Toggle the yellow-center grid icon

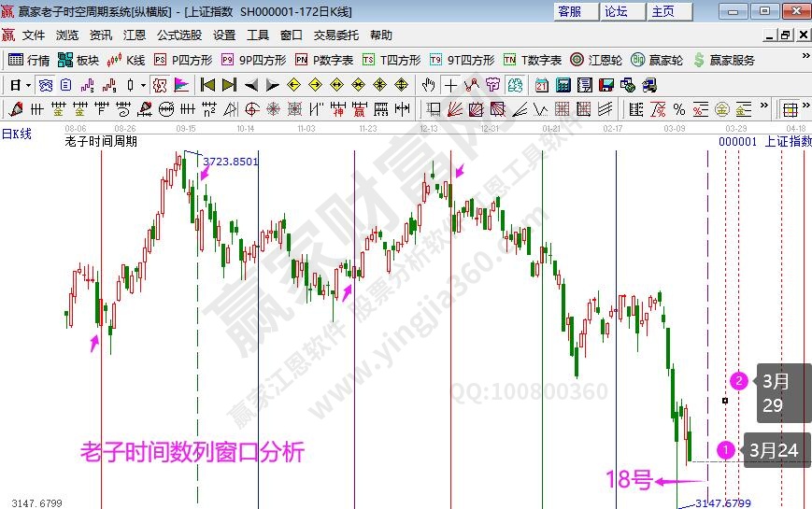pos(790,109)
